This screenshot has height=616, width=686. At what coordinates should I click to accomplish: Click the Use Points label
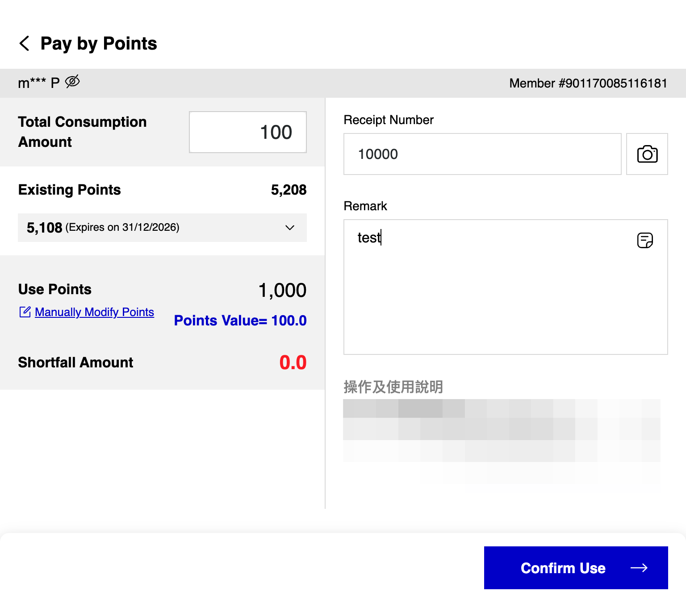click(55, 289)
